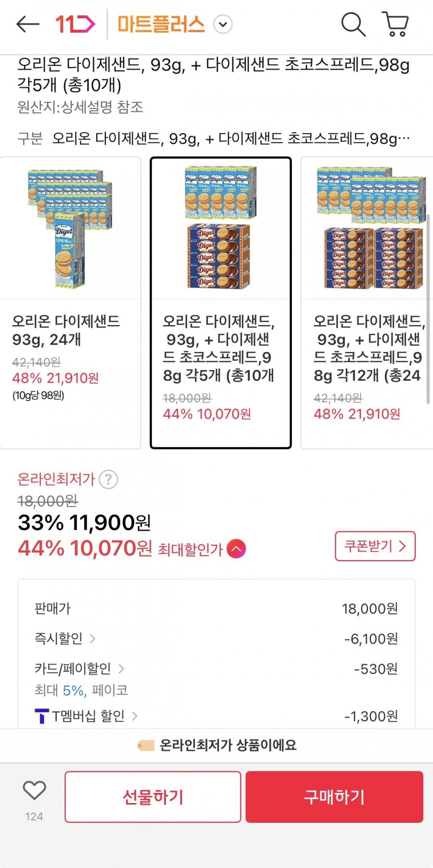Select the 각5개 (총10개) option card
The width and height of the screenshot is (433, 868).
pyautogui.click(x=221, y=303)
